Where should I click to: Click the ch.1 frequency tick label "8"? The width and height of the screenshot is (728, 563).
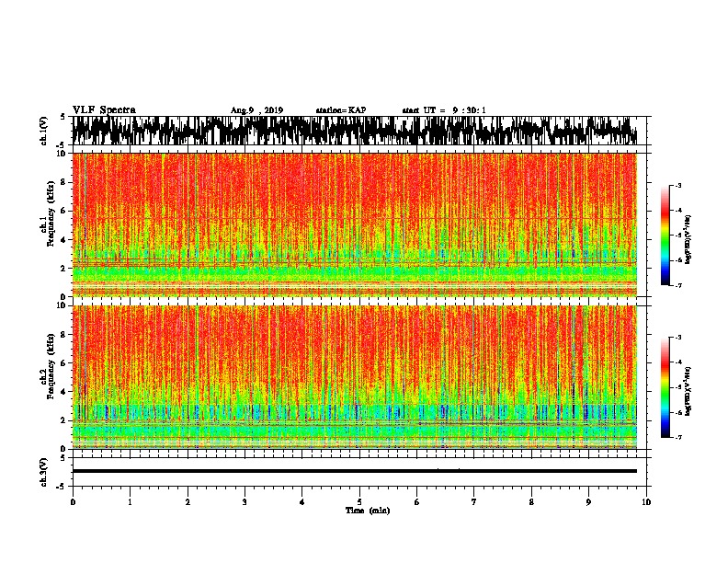63,182
